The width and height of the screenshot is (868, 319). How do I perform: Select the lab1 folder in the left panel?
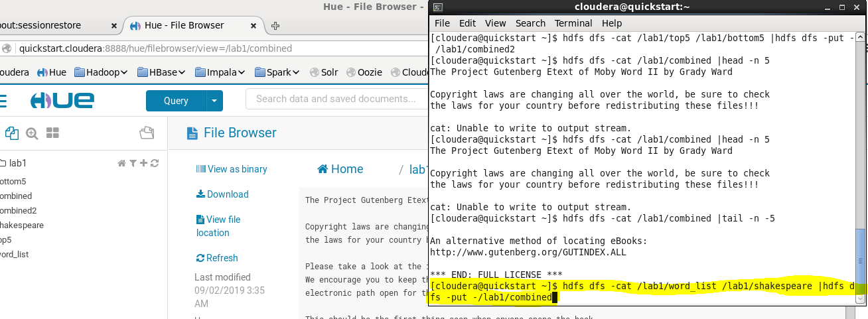[x=13, y=163]
